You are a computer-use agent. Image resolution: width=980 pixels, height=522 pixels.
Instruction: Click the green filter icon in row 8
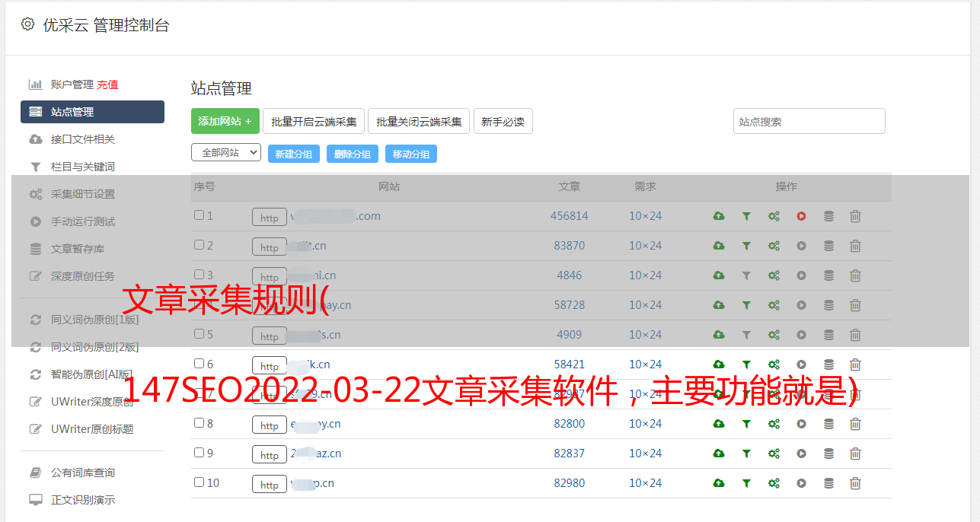tap(746, 424)
